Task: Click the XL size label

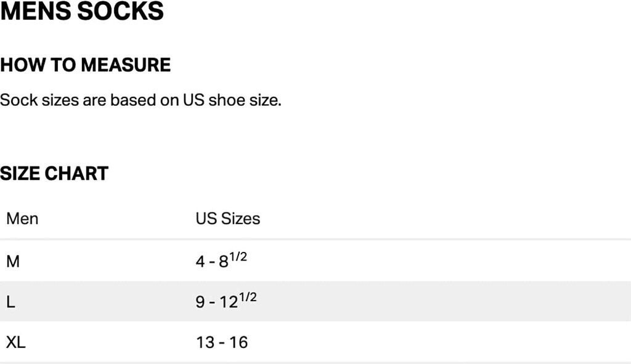Action: [x=16, y=342]
